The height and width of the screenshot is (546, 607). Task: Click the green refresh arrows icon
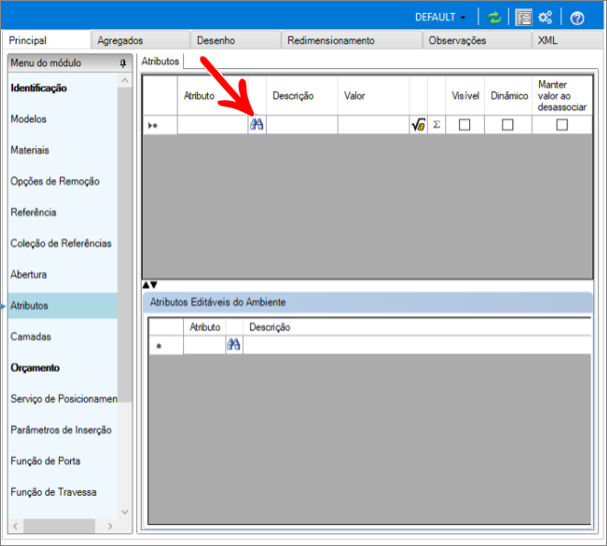(x=494, y=17)
